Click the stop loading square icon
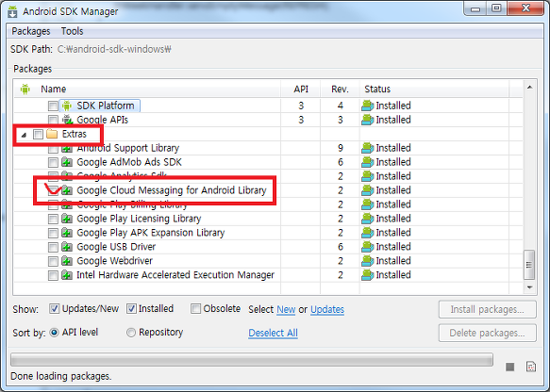 coord(510,367)
